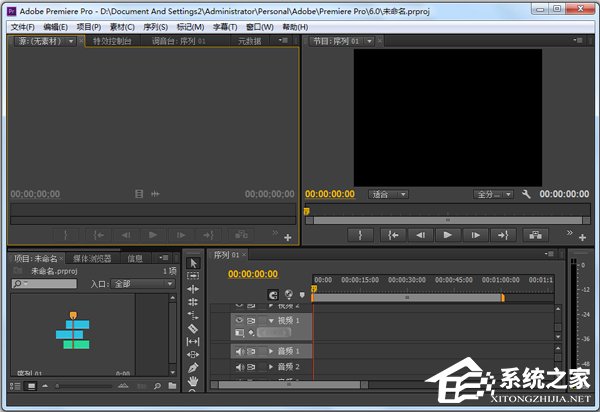This screenshot has height=412, width=600.
Task: Toggle the timeline Snap magnet icon
Action: coord(272,294)
